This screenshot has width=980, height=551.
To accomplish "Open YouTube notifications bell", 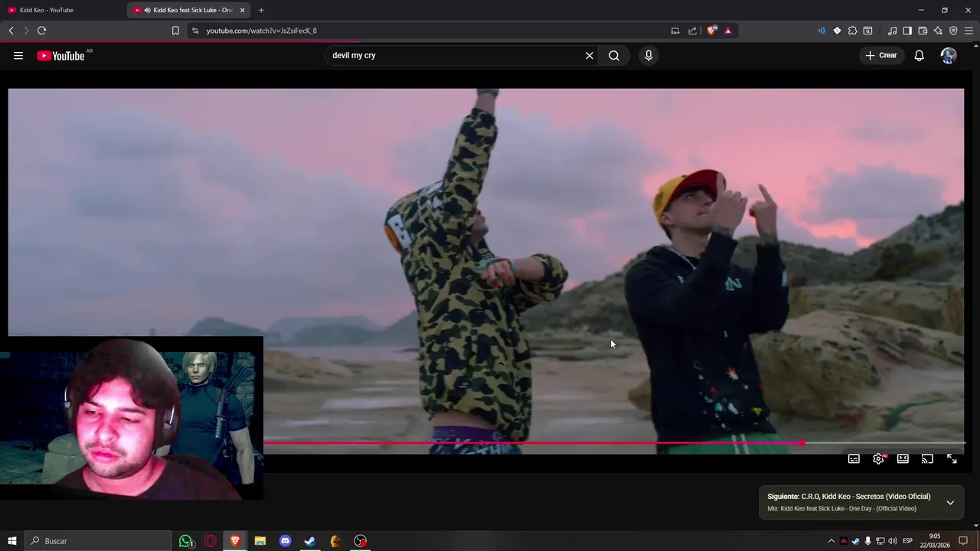I will click(919, 55).
